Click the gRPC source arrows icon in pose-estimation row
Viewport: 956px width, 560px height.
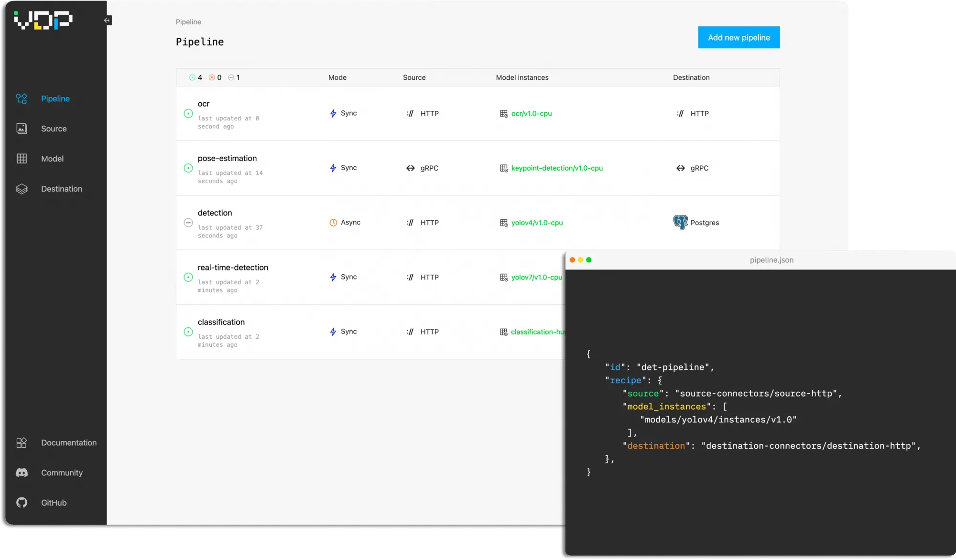[x=410, y=168]
